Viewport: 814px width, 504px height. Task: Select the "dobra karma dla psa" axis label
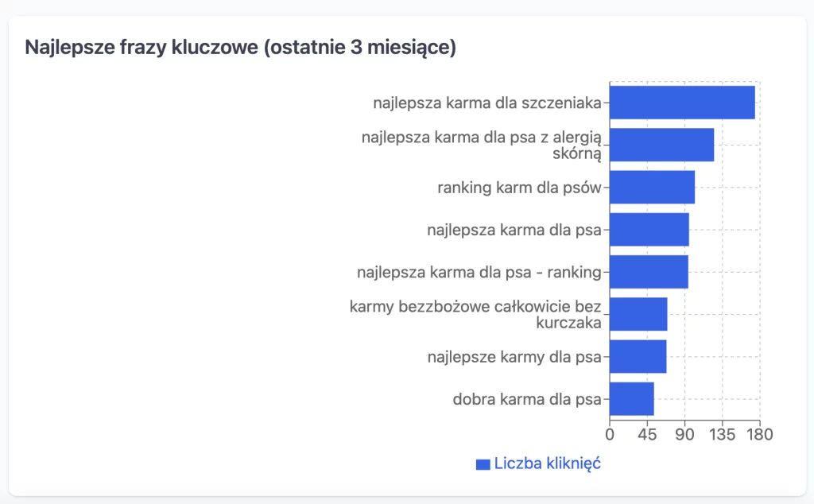pos(526,399)
